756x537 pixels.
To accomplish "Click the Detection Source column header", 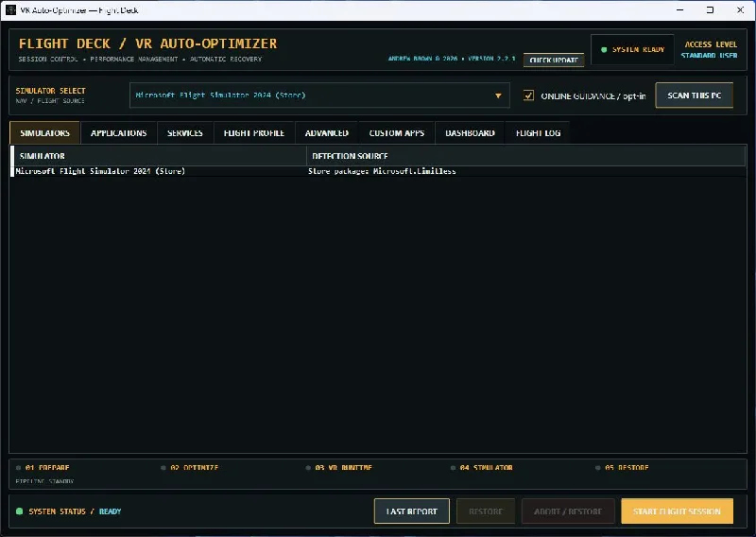I will click(x=526, y=156).
